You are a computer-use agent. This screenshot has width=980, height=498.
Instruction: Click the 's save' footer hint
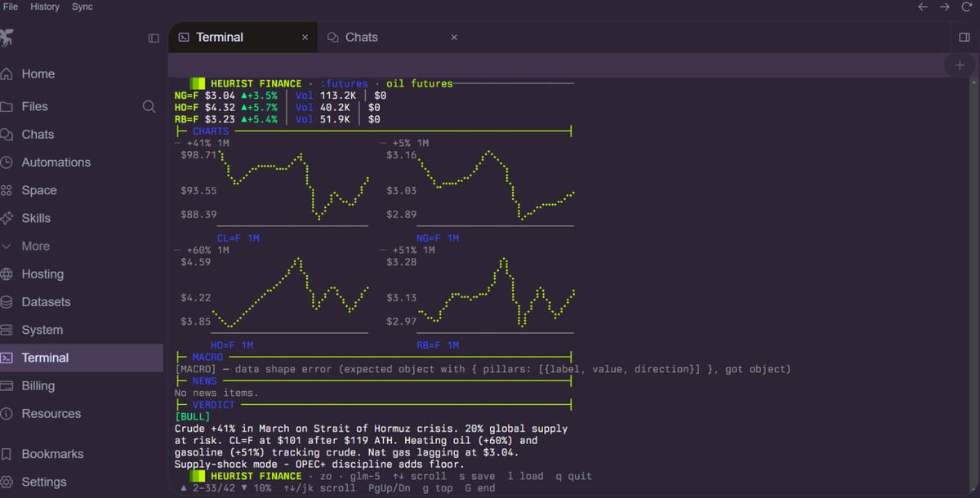tap(477, 476)
